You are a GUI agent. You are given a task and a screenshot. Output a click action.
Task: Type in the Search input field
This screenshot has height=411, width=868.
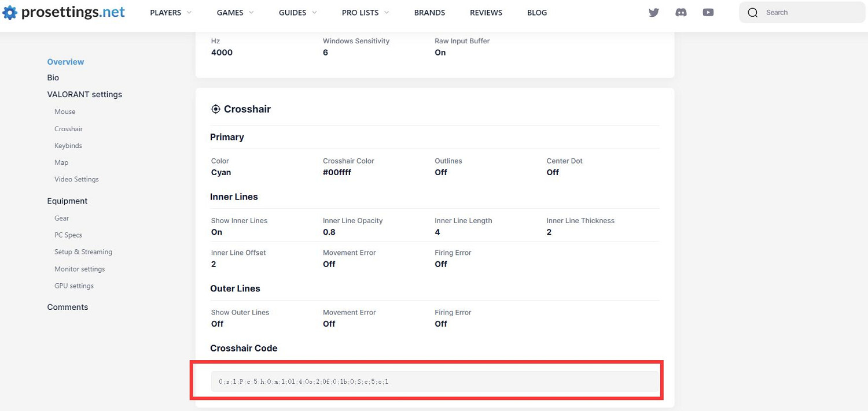(810, 13)
